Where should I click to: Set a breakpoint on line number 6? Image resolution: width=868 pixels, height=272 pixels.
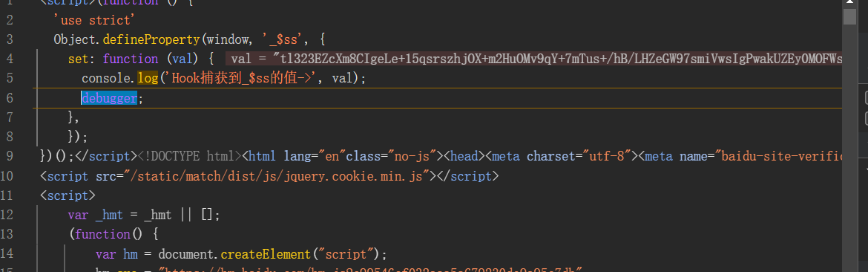(10, 98)
